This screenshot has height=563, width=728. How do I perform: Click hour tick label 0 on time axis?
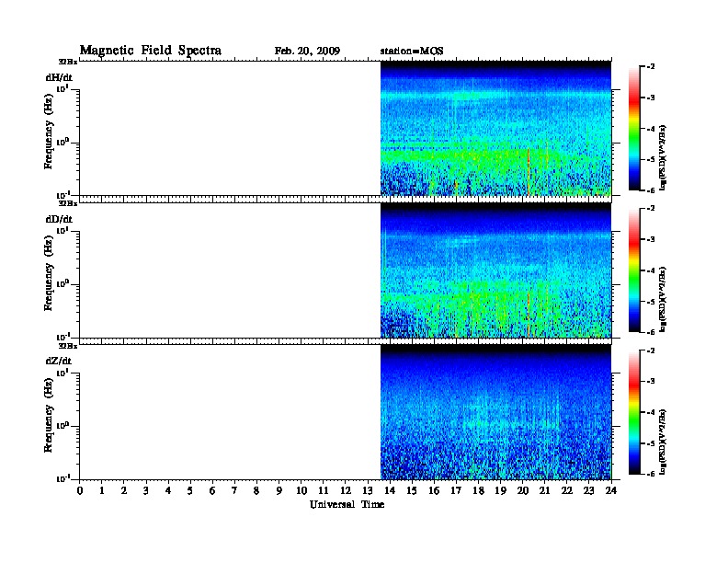[x=80, y=491]
